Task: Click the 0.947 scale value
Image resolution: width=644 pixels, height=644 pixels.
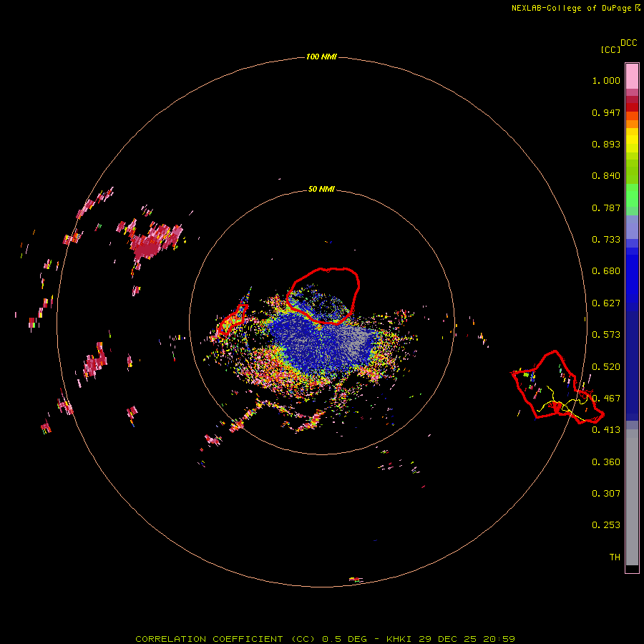Action: [606, 112]
